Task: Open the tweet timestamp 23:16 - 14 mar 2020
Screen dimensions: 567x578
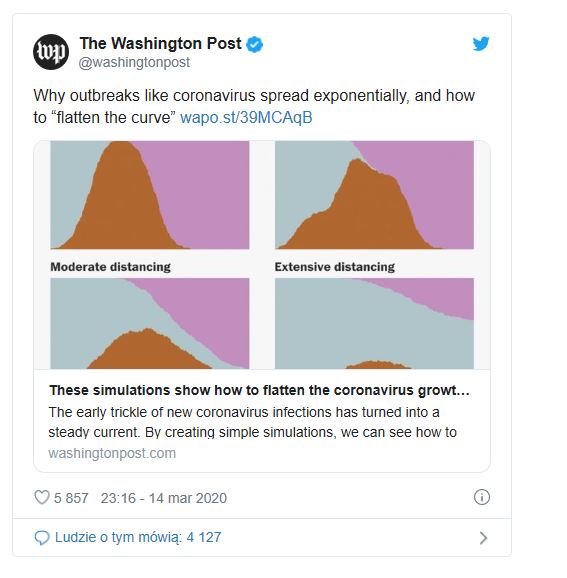Action: pos(164,498)
